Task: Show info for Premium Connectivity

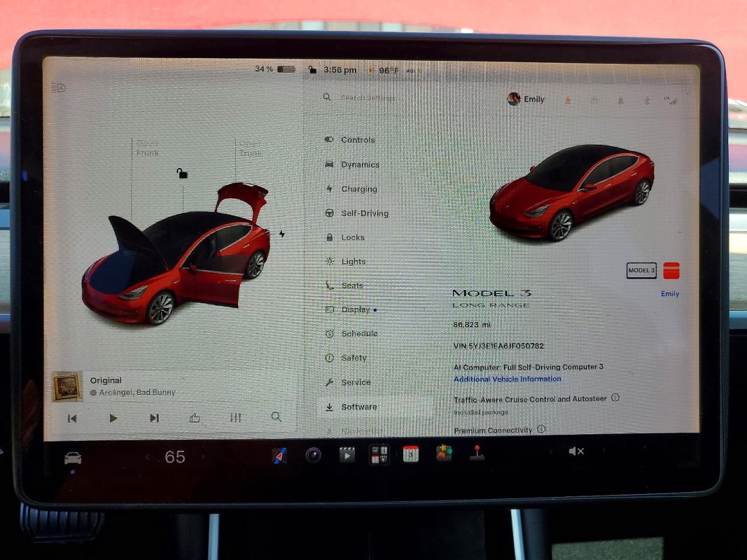Action: pyautogui.click(x=541, y=429)
